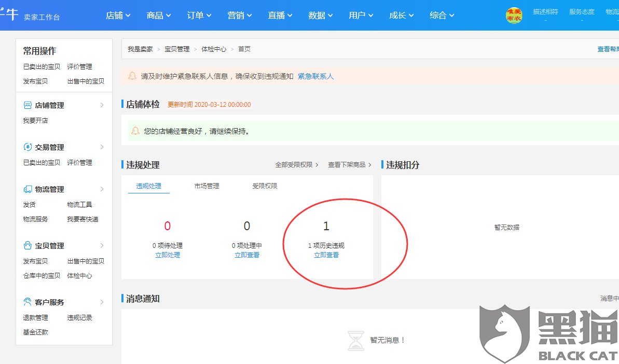Switch to the 受限权限 tab
The height and width of the screenshot is (364, 619).
265,186
